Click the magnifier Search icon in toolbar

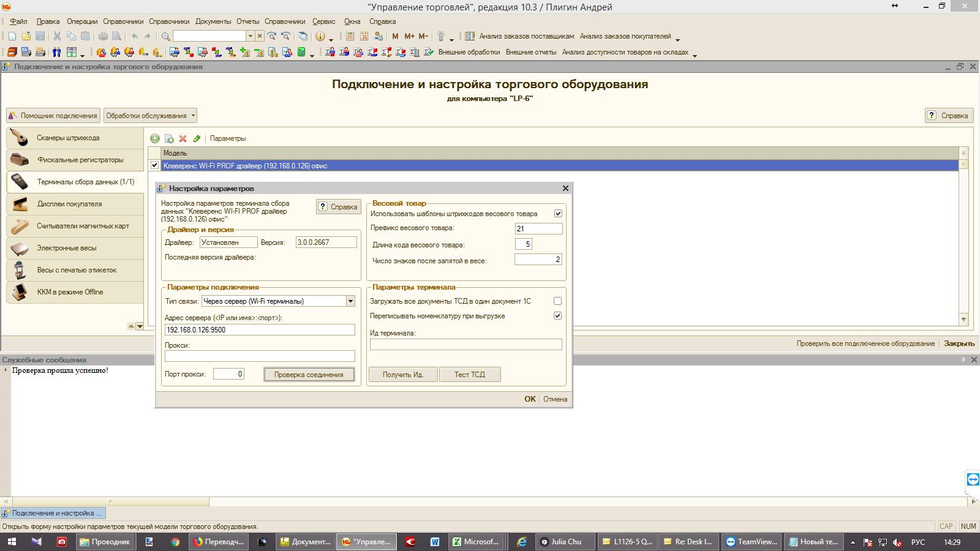pyautogui.click(x=165, y=36)
